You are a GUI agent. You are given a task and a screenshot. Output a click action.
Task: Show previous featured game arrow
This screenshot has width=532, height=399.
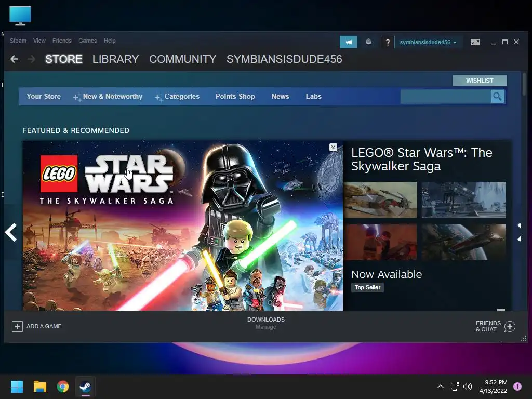[x=11, y=232]
